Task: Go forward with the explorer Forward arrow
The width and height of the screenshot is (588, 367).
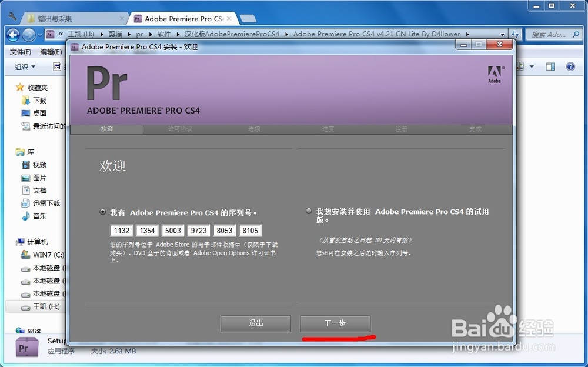Action: [x=28, y=35]
